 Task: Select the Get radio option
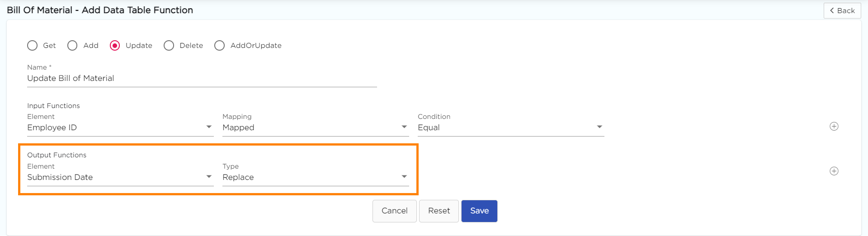pos(33,46)
